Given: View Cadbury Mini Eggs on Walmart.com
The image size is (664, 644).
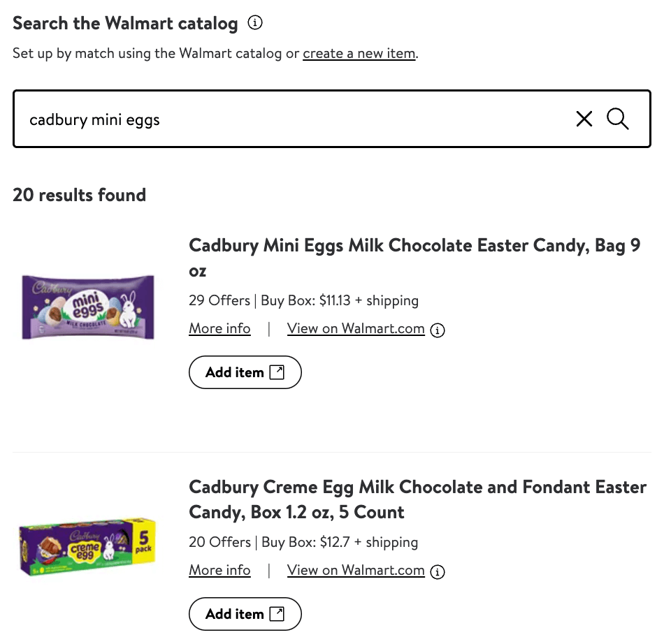Looking at the screenshot, I should (x=356, y=328).
